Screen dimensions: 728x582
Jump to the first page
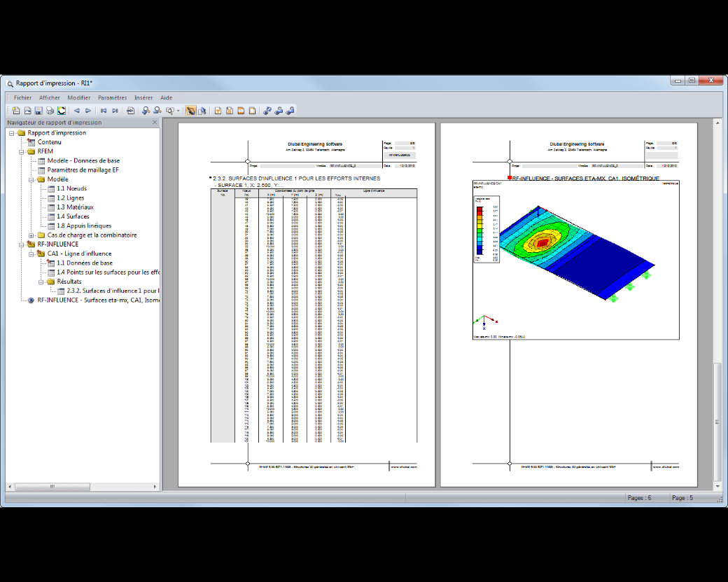tap(104, 111)
